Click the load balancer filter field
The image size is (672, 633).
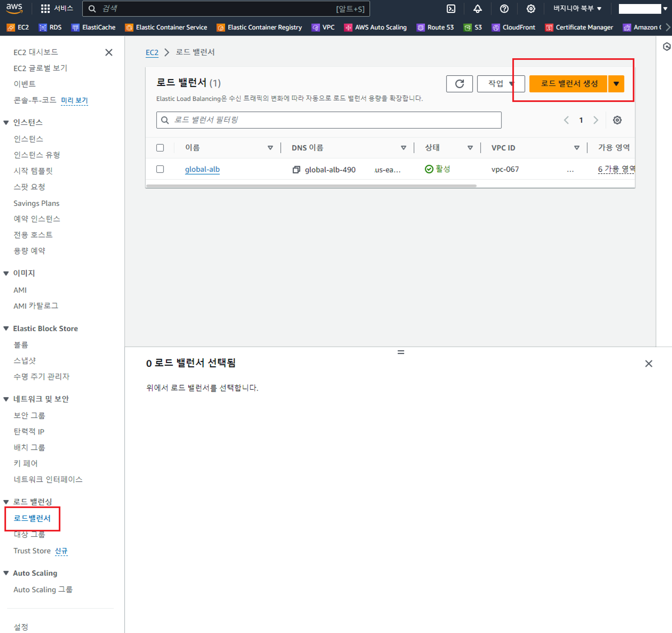point(329,120)
